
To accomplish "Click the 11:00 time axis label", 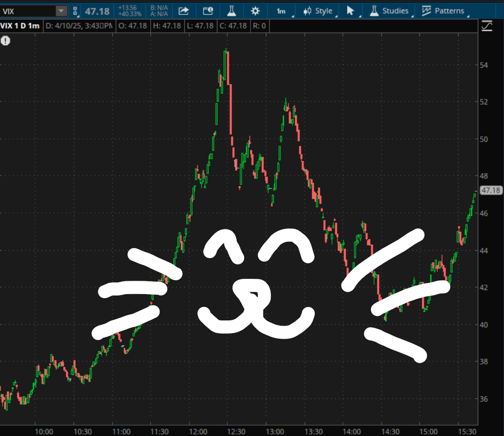I will point(121,432).
